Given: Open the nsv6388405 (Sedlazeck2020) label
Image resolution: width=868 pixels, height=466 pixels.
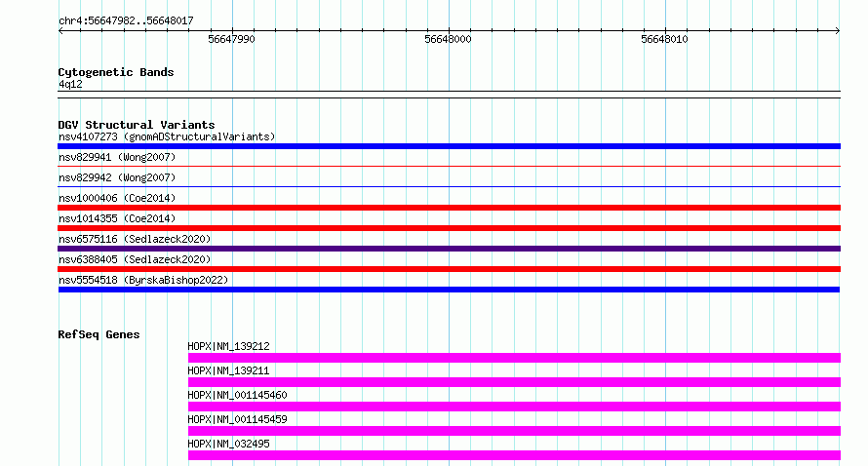Looking at the screenshot, I should tap(135, 259).
